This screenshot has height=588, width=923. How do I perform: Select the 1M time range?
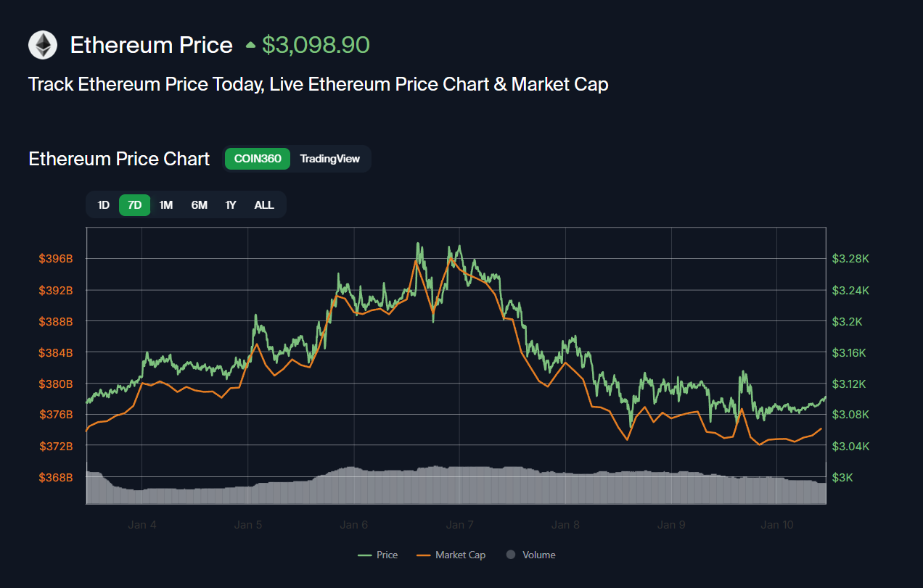coord(166,205)
